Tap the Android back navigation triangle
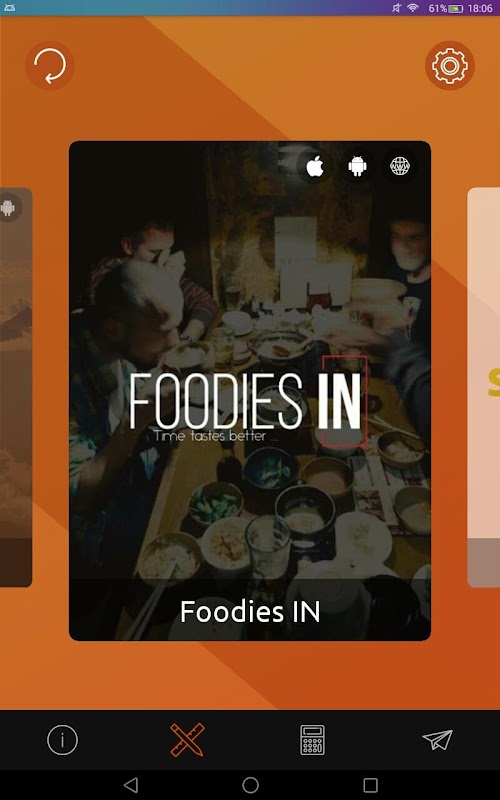 point(131,785)
